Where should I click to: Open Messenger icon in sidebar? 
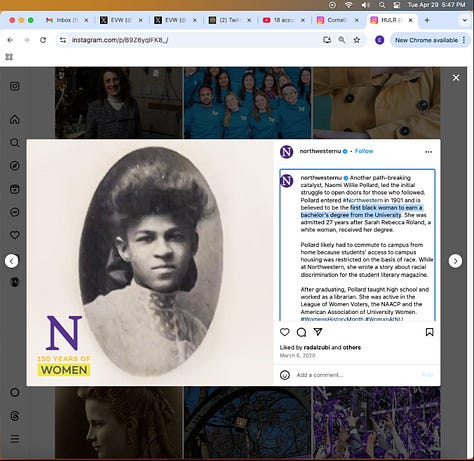point(15,212)
